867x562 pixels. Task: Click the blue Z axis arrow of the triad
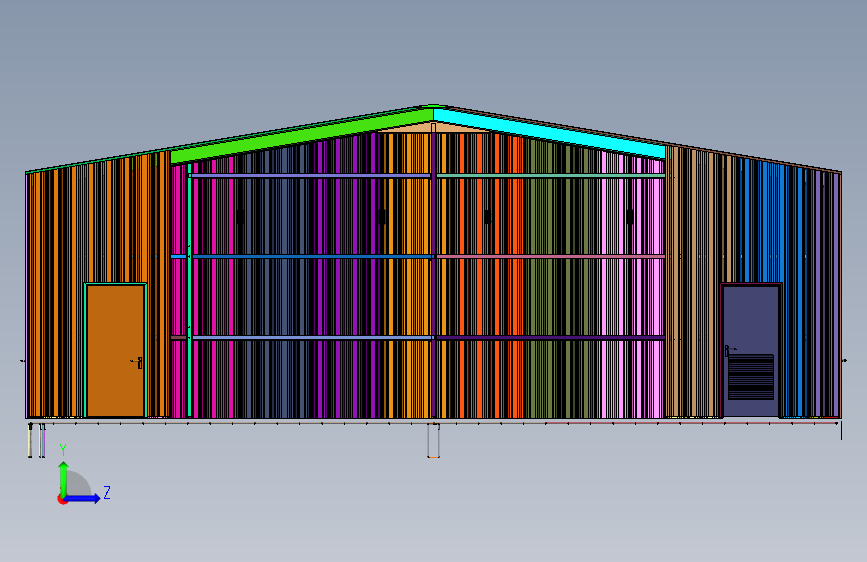coord(84,498)
